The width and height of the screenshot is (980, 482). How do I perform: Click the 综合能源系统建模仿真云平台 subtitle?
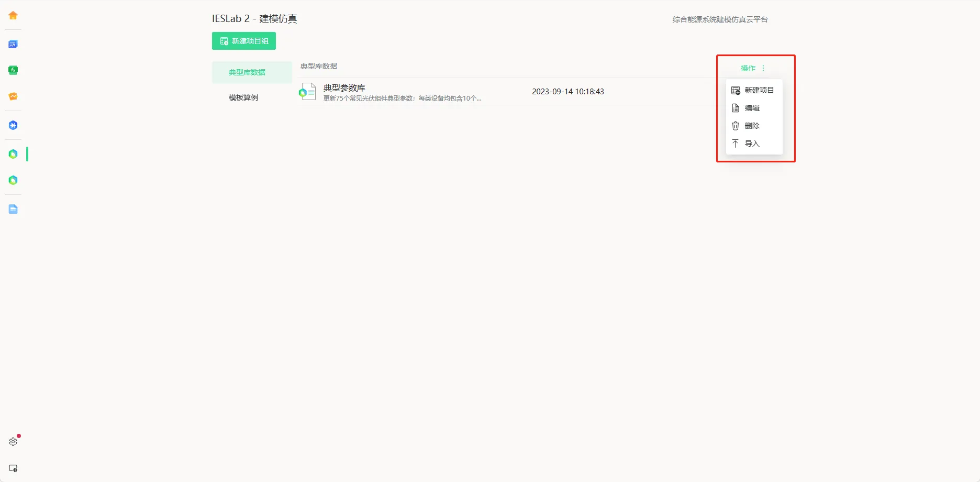pyautogui.click(x=720, y=19)
